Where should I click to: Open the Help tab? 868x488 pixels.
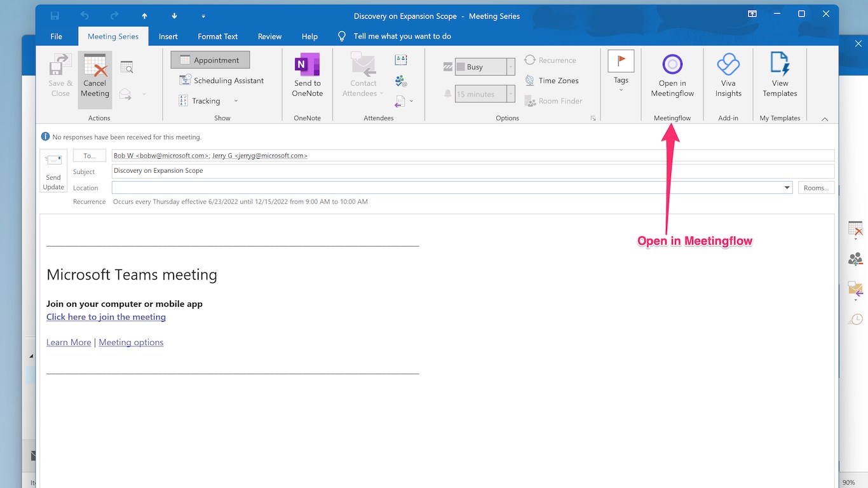309,36
